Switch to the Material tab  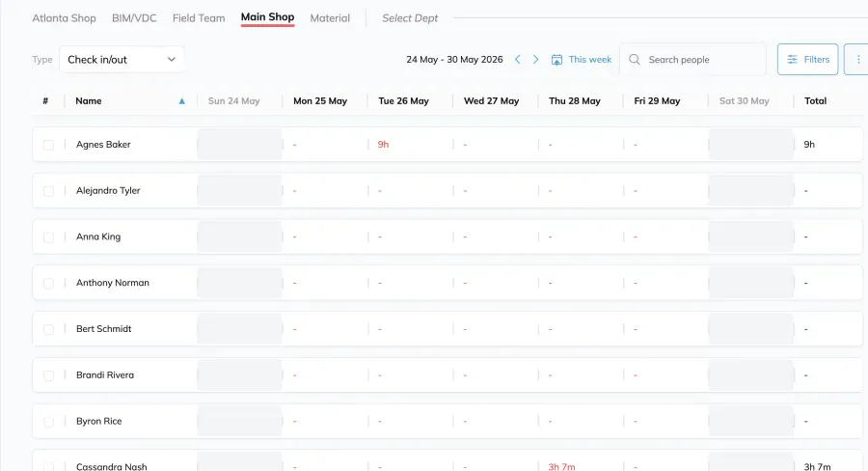click(330, 18)
